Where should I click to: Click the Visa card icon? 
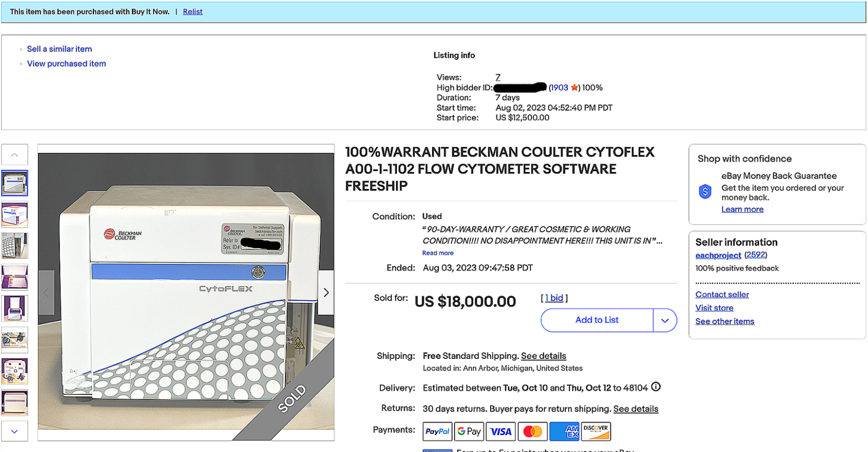point(500,431)
